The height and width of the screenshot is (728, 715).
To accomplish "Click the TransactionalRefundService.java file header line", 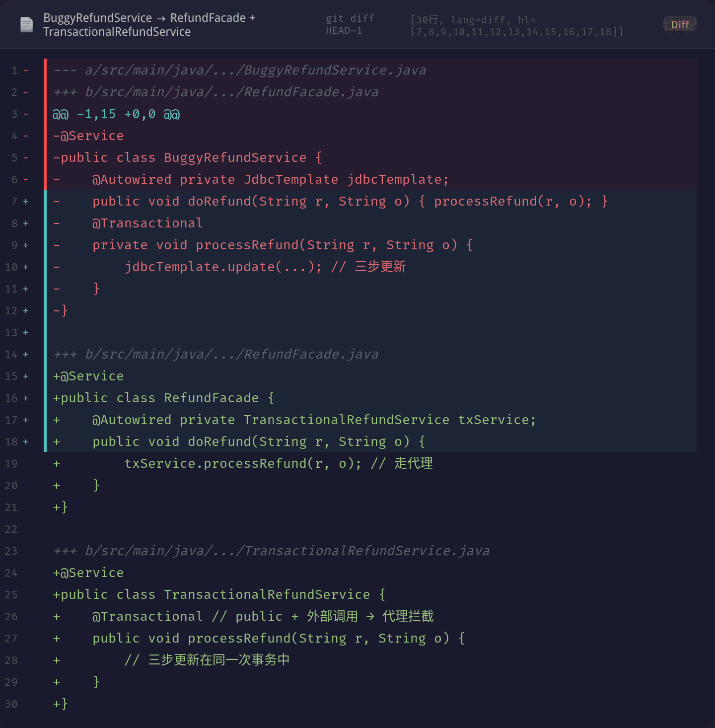I will pos(271,551).
